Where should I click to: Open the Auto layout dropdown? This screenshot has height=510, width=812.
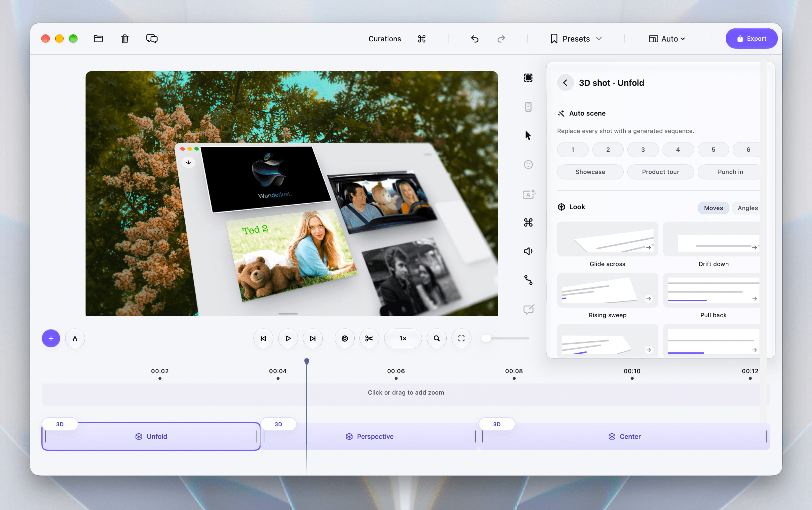tap(667, 39)
